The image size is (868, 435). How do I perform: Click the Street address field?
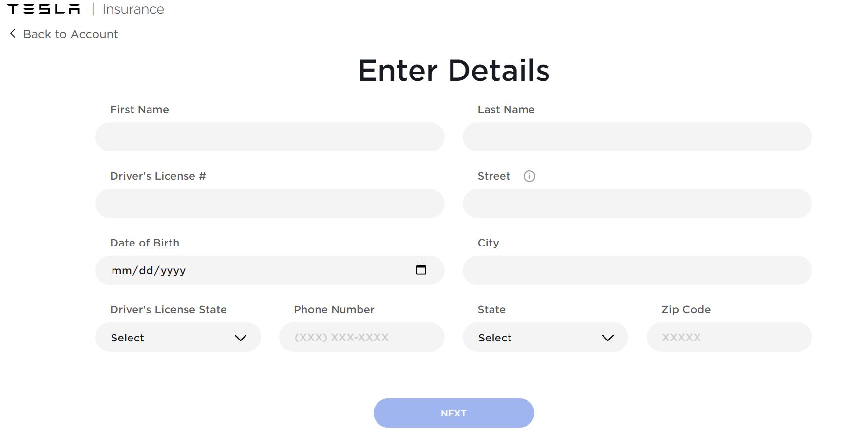[637, 204]
